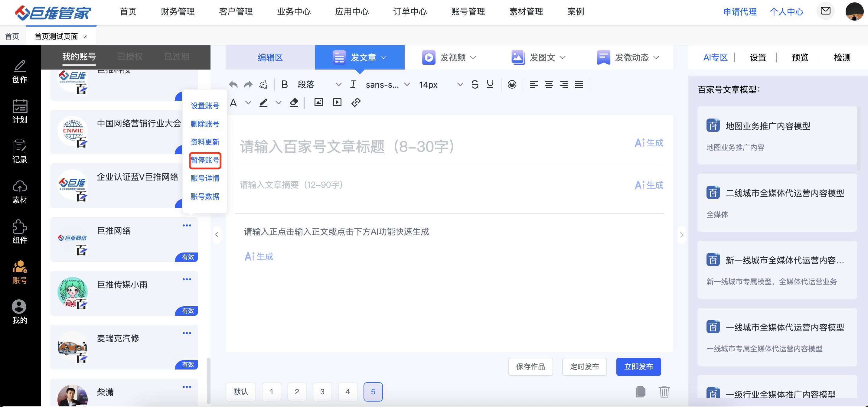Expand the highlight color dropdown arrow
Image resolution: width=868 pixels, height=407 pixels.
pyautogui.click(x=278, y=103)
